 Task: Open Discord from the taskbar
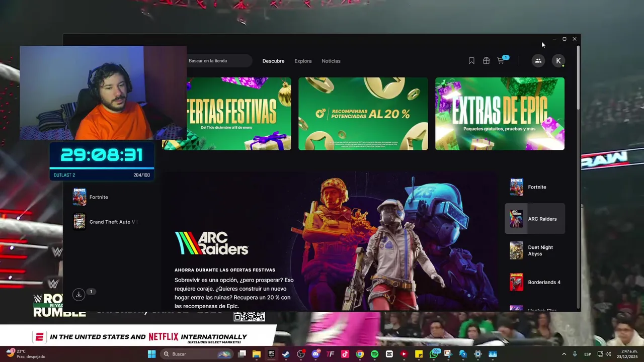pos(315,354)
